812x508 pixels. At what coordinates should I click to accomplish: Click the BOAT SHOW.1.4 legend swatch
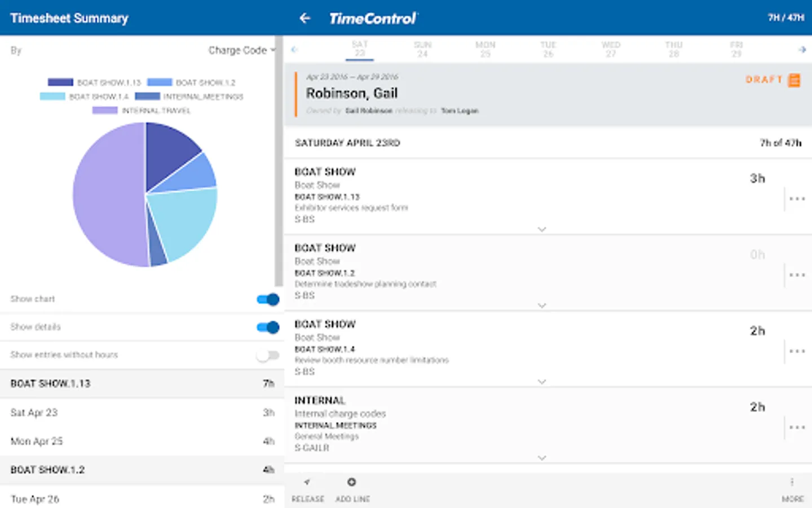[x=52, y=97]
